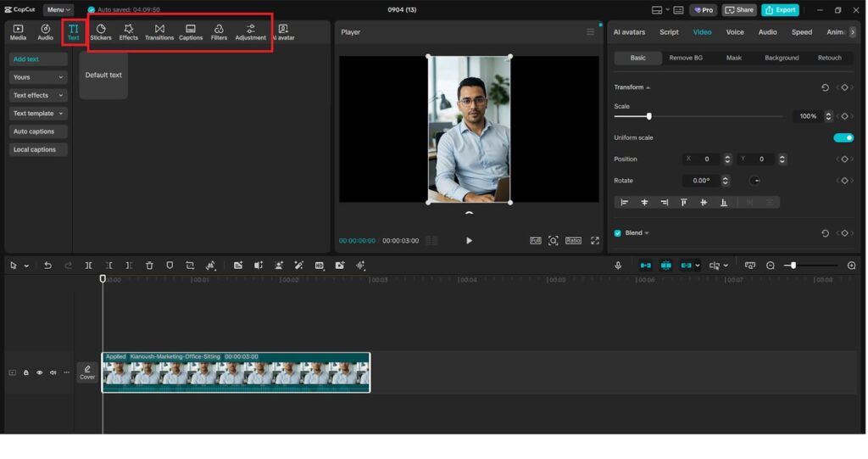This screenshot has width=868, height=459.
Task: Enter fullscreen preview in Player
Action: point(595,241)
